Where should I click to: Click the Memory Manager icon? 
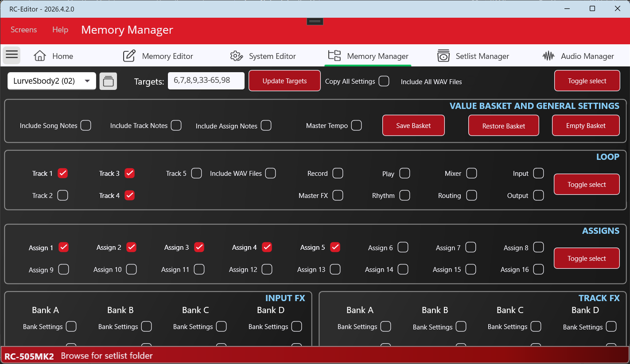(x=334, y=56)
